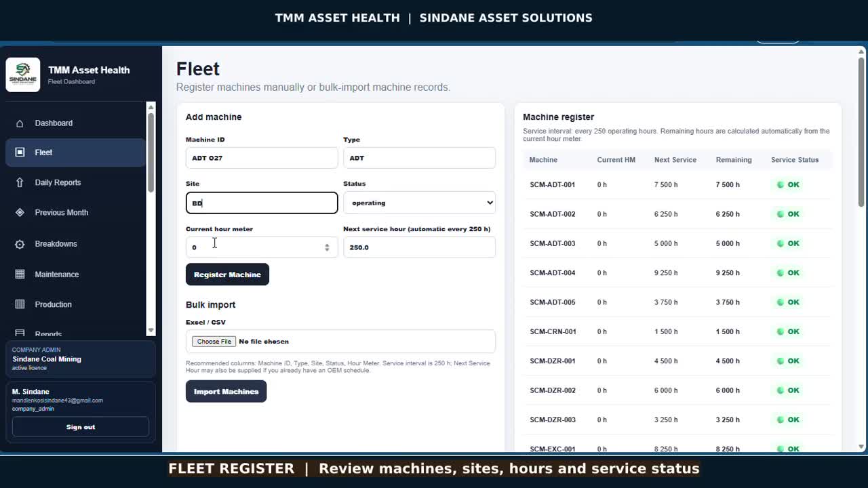Click the Current hour meter field
This screenshot has width=868, height=488.
tap(262, 247)
